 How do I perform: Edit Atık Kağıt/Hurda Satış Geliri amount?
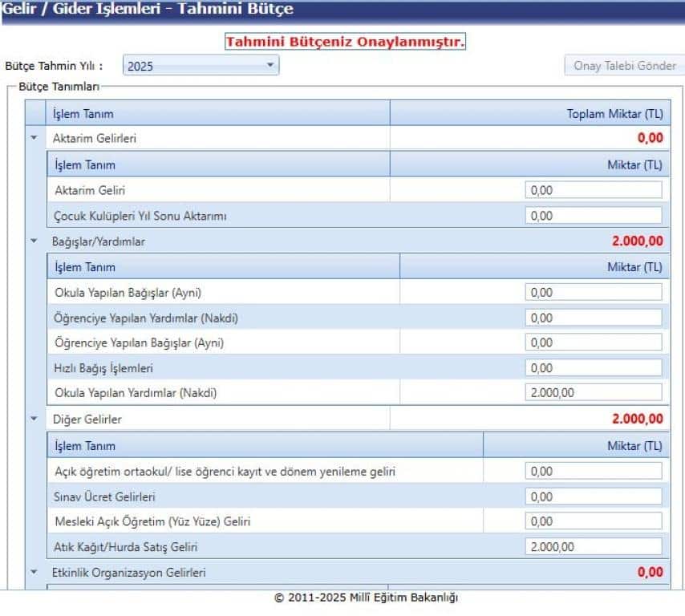594,547
